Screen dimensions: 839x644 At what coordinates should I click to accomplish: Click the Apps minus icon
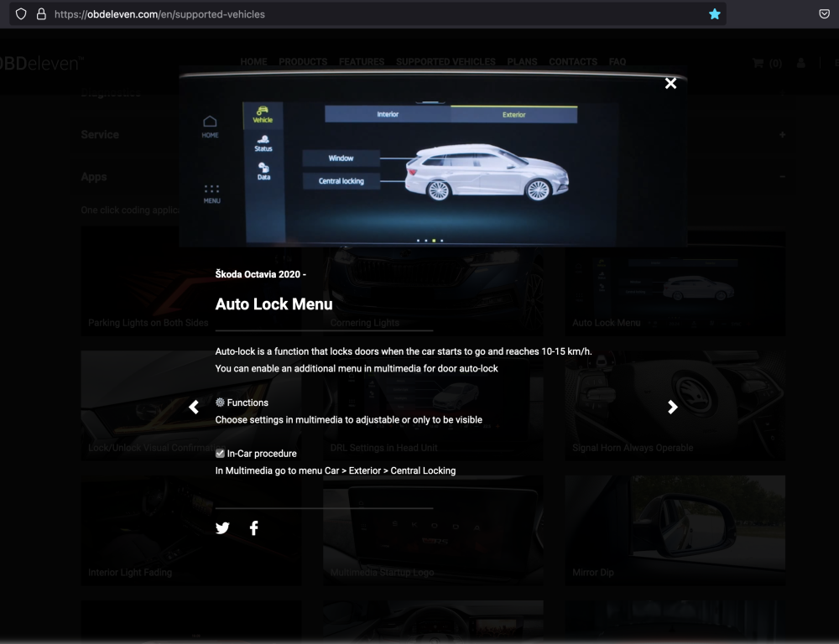pos(782,176)
